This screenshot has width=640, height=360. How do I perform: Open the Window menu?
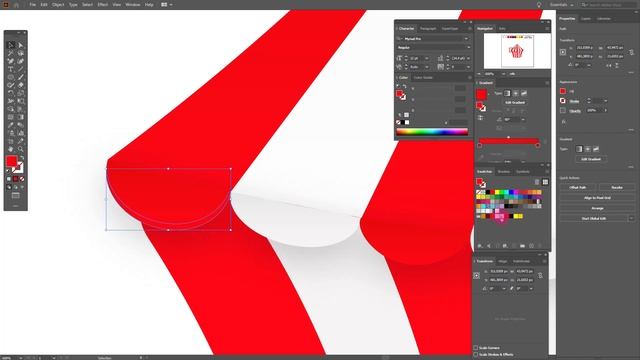(133, 4)
